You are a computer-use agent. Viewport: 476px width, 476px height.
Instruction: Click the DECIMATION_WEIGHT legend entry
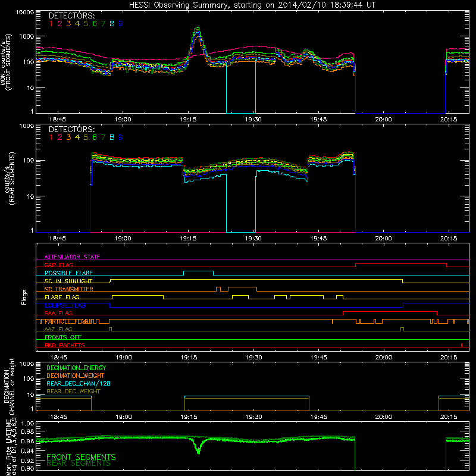point(76,376)
